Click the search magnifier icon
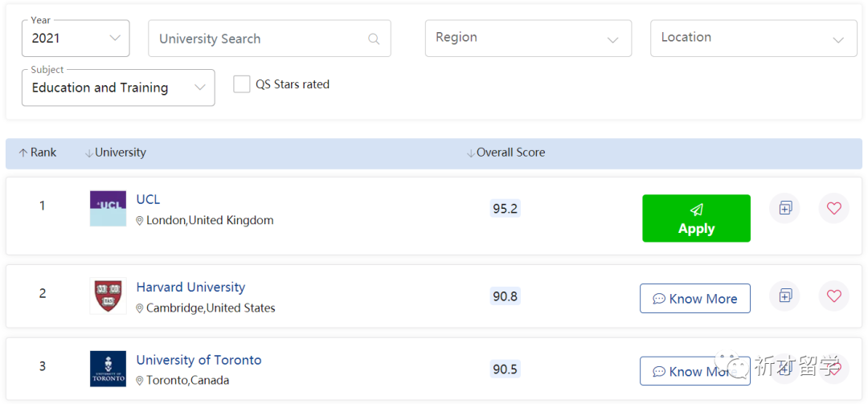The height and width of the screenshot is (404, 868). tap(373, 39)
